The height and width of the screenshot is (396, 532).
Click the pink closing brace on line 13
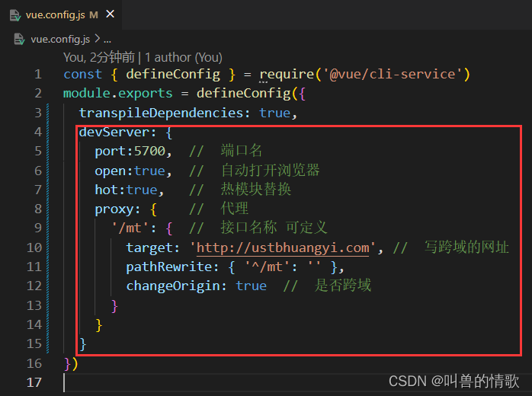tap(114, 306)
